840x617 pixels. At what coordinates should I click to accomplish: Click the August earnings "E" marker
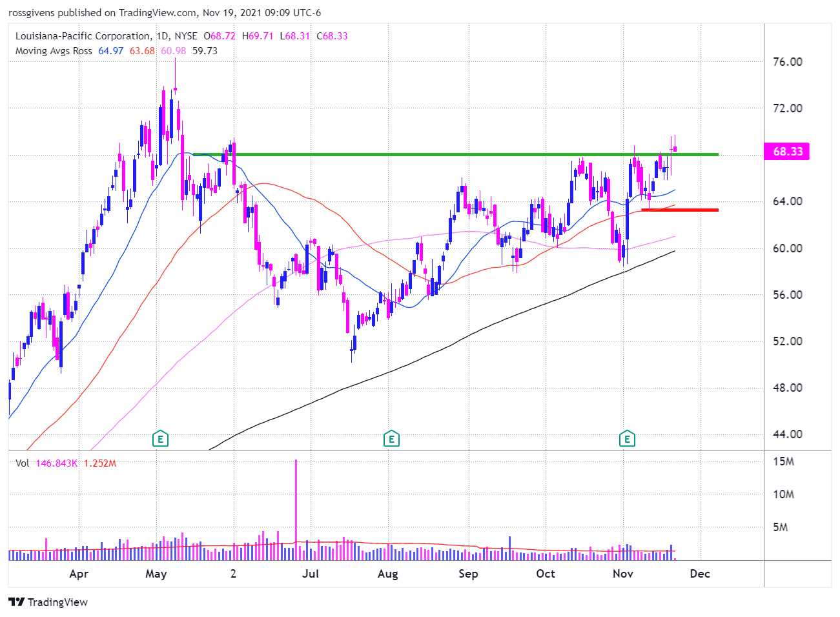coord(391,438)
